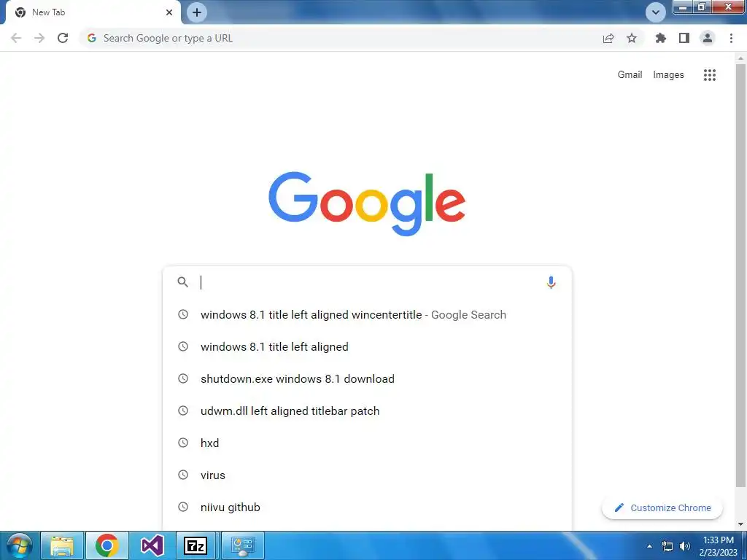
Task: Open Chrome three-dot menu
Action: (x=731, y=38)
